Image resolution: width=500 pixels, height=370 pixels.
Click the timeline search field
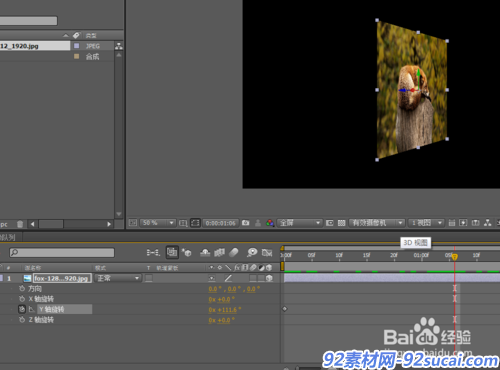(x=62, y=252)
